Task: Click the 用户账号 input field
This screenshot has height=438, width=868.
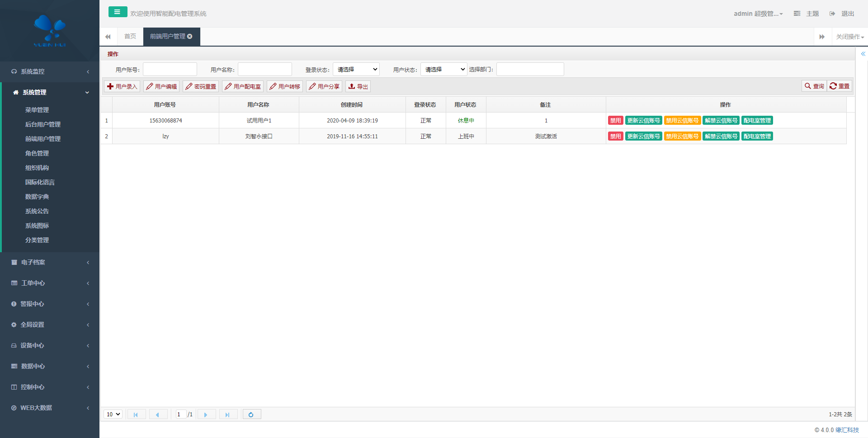Action: [x=170, y=70]
